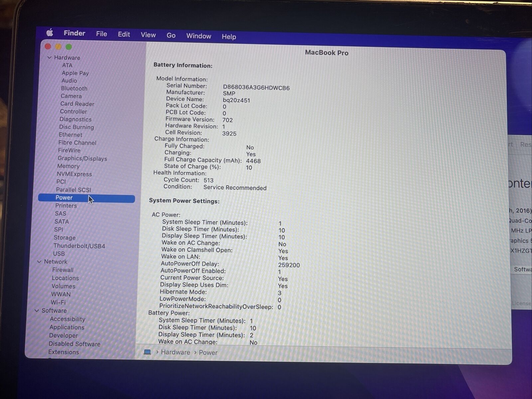Click the MacBook Pro window title
The height and width of the screenshot is (399, 532).
tap(327, 53)
